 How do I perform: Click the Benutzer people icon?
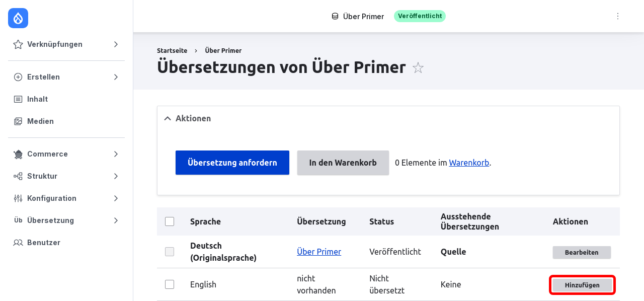(x=18, y=243)
